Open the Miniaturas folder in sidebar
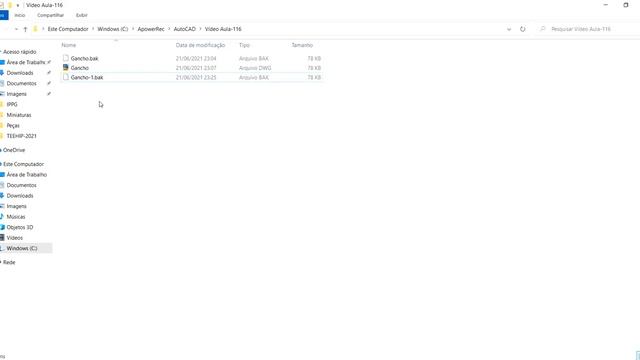Screen dimensions: 640x360 pyautogui.click(x=19, y=115)
